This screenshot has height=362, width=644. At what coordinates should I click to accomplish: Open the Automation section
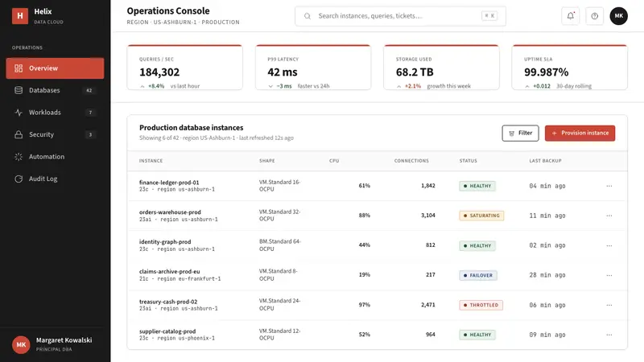(55, 157)
